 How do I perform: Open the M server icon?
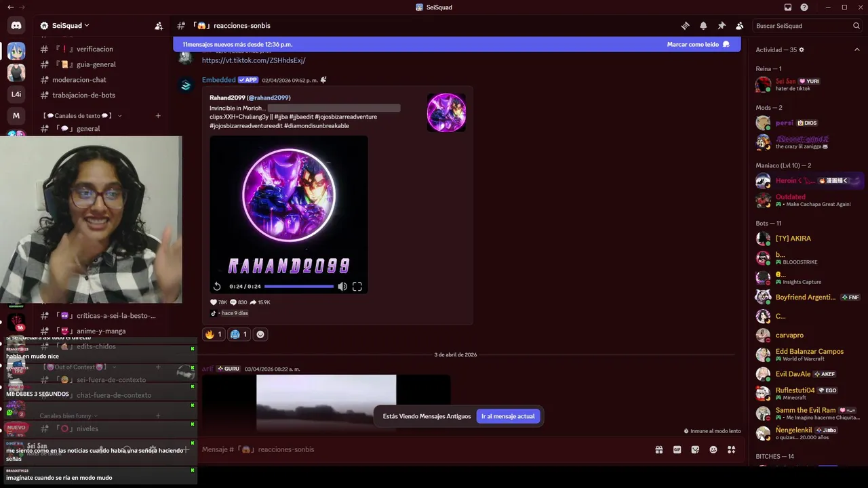[16, 116]
